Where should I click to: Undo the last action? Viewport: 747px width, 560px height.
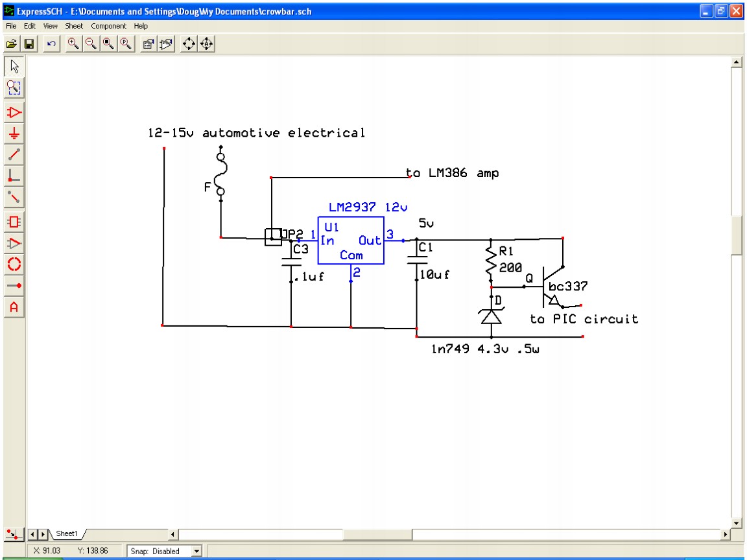pos(51,44)
